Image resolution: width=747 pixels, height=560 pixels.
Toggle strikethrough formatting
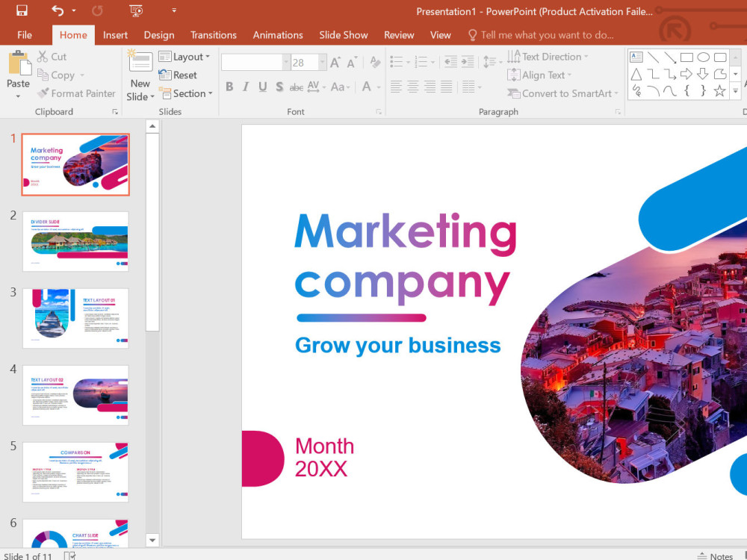(297, 87)
